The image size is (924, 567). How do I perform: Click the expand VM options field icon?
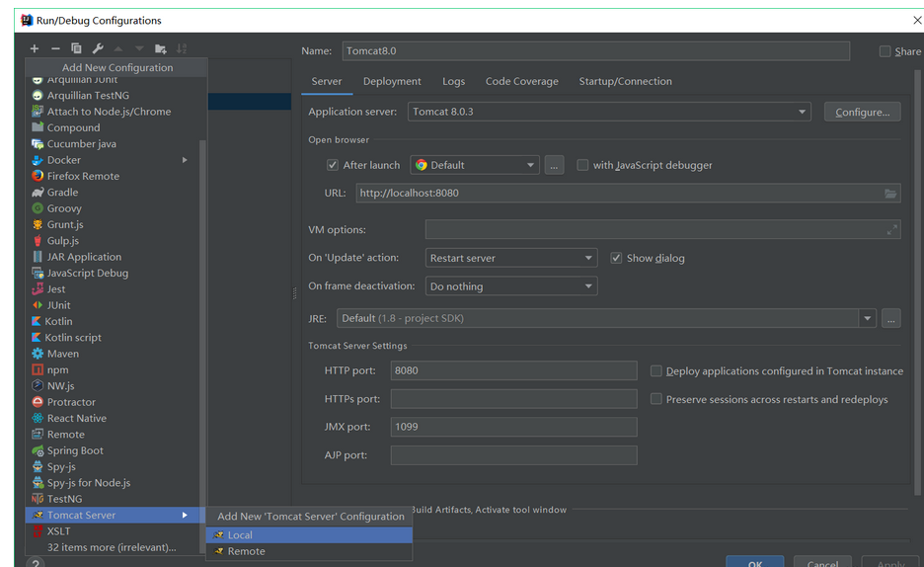point(892,230)
